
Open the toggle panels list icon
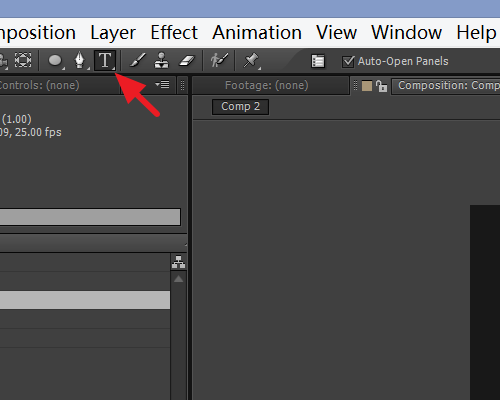click(x=318, y=61)
